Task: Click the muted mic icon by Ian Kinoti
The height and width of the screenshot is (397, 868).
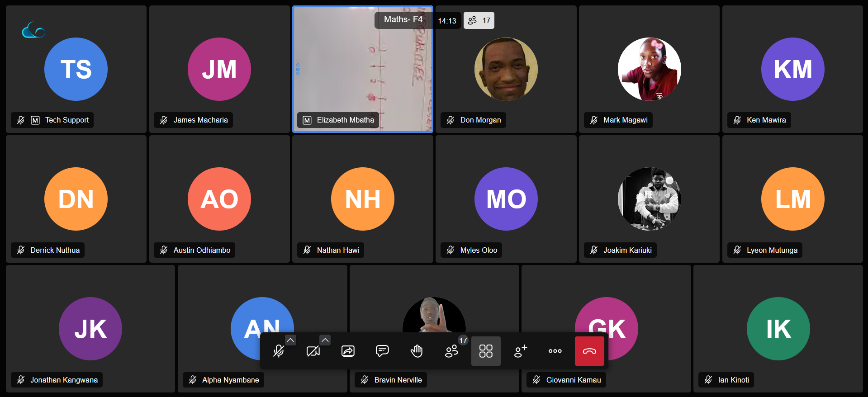Action: (x=708, y=380)
